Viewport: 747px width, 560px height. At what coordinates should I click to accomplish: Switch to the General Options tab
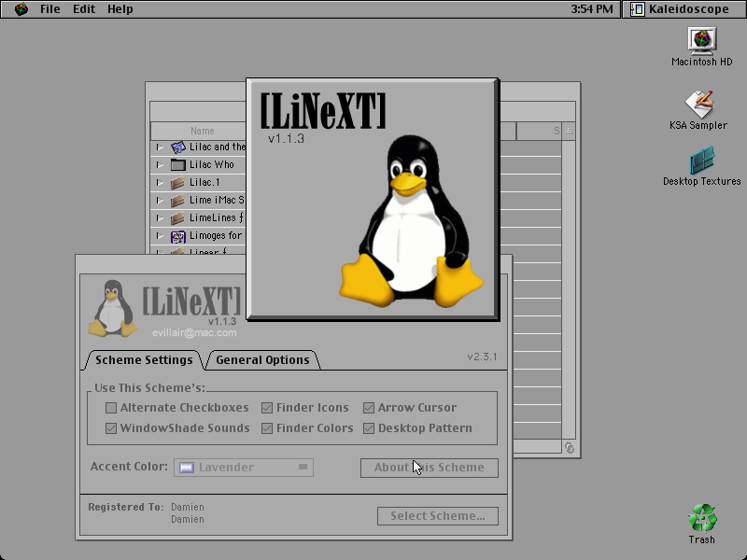tap(262, 360)
